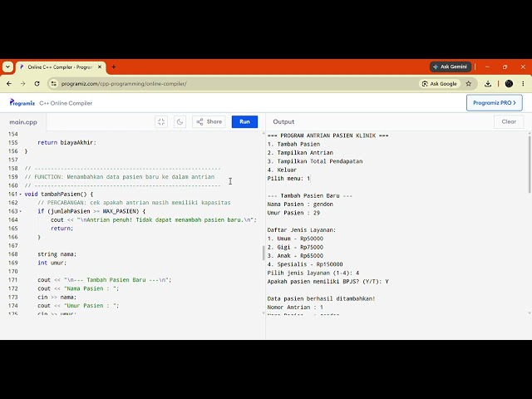Open the Chrome three-dot menu
The image size is (532, 399).
523,84
